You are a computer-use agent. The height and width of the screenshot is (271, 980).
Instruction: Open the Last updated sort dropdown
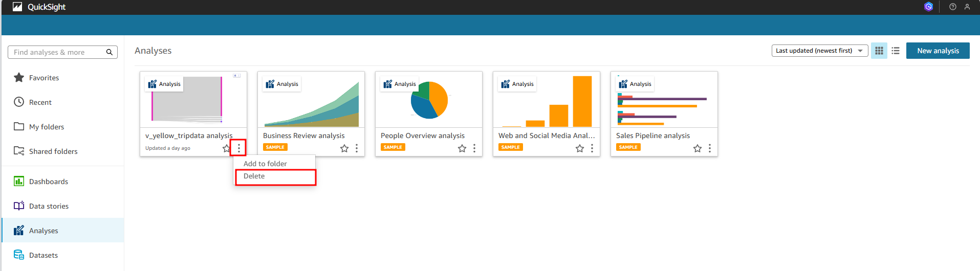(819, 51)
